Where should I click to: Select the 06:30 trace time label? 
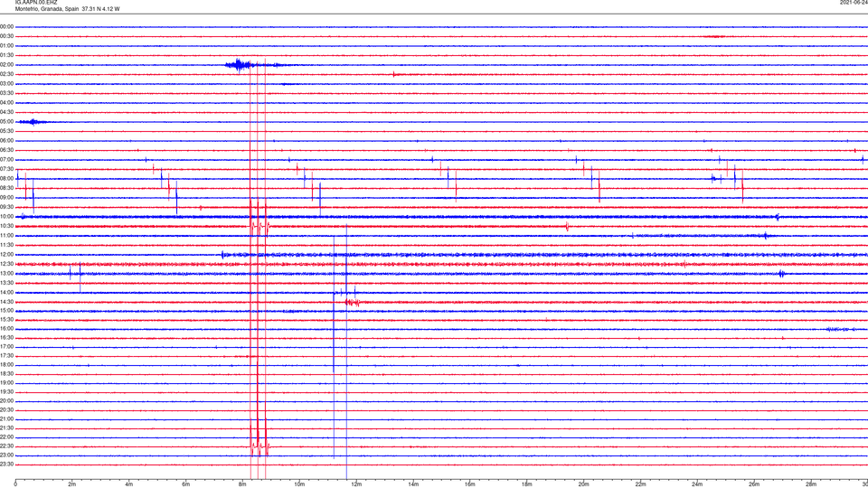click(6, 151)
